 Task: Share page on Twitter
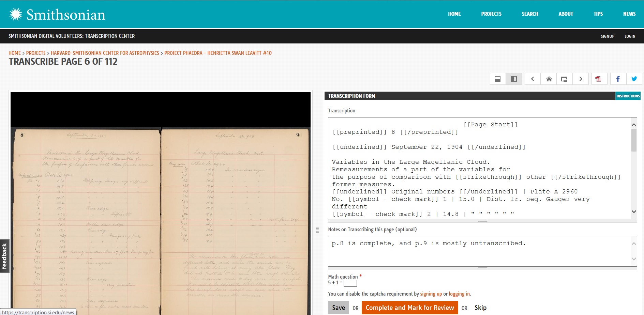click(x=634, y=79)
